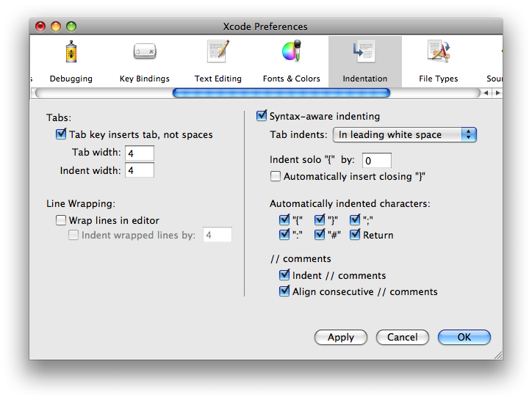Image resolution: width=532 pixels, height=400 pixels.
Task: Click the Indentation tab label
Action: click(x=364, y=79)
